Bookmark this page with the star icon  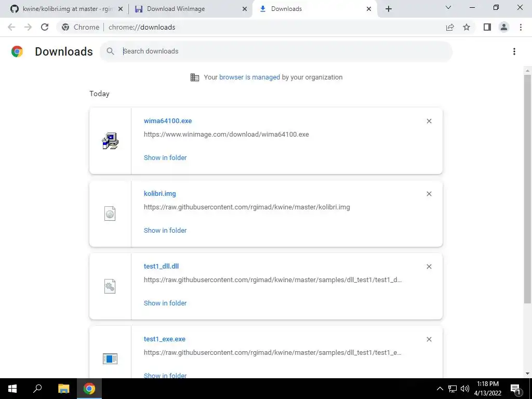point(467,27)
